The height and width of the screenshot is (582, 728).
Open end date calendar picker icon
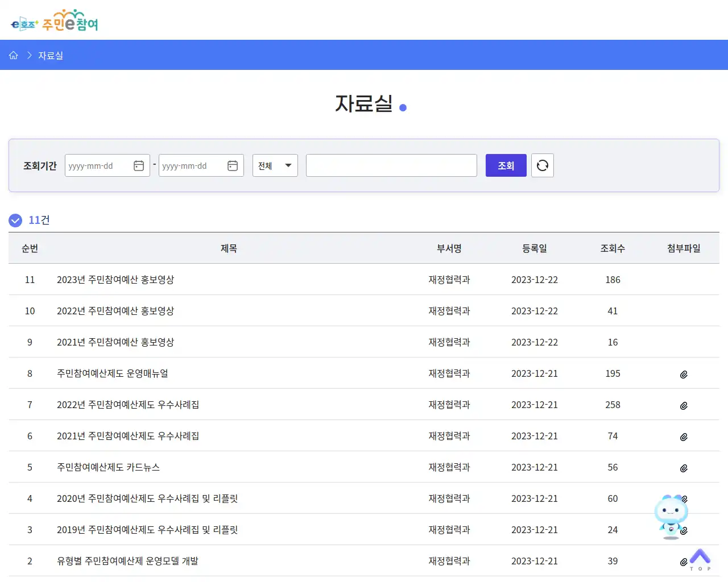[x=233, y=165]
